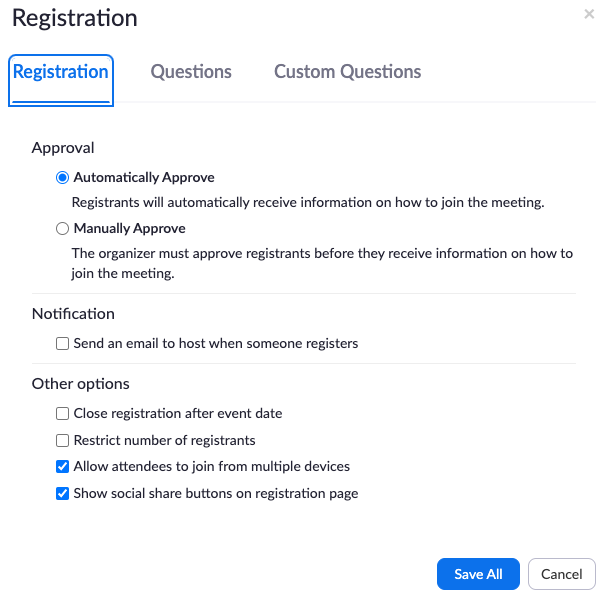Disable the social share buttons checkbox
The image size is (608, 599).
tap(62, 494)
